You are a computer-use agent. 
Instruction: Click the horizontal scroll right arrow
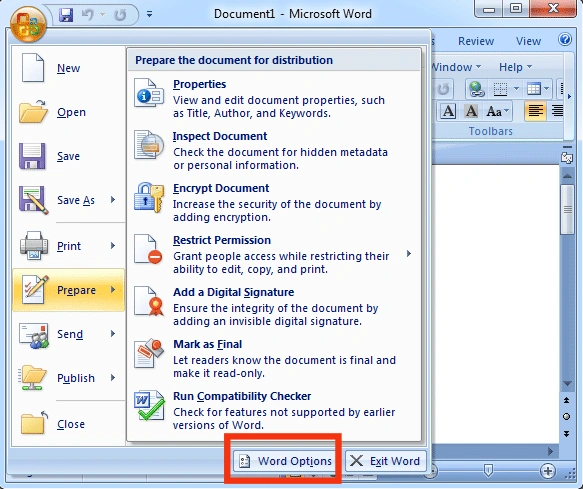551,451
